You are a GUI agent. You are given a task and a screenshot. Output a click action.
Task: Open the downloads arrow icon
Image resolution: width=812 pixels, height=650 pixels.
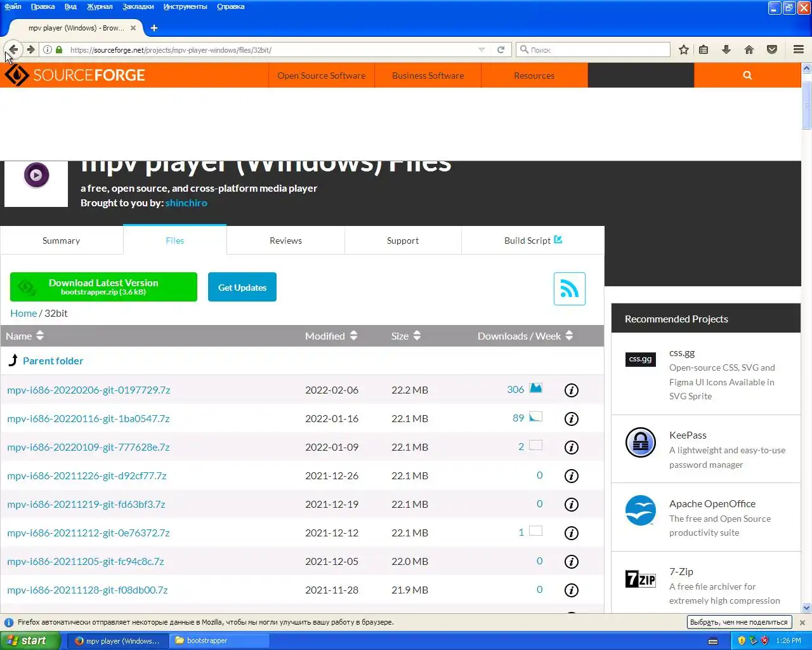[726, 50]
